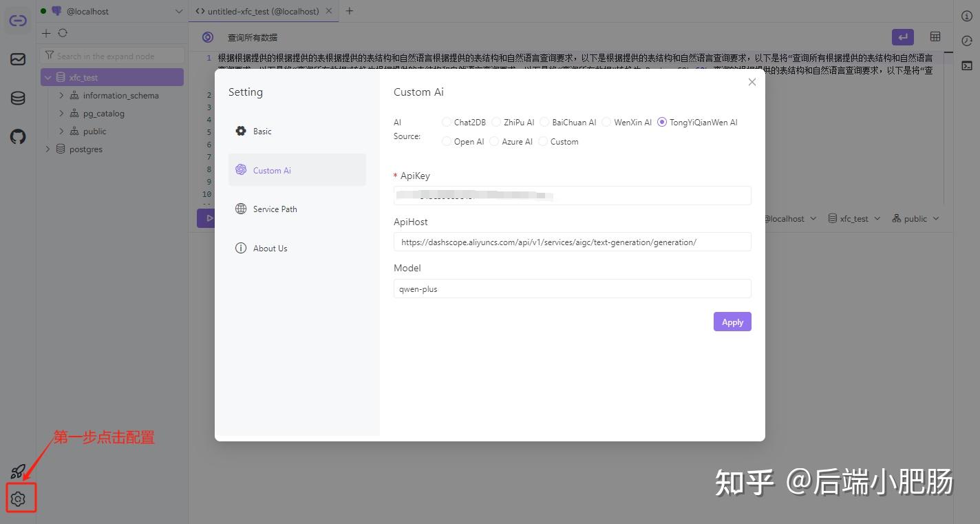Viewport: 980px width, 524px height.
Task: Select the Open AI radio button
Action: tap(446, 141)
